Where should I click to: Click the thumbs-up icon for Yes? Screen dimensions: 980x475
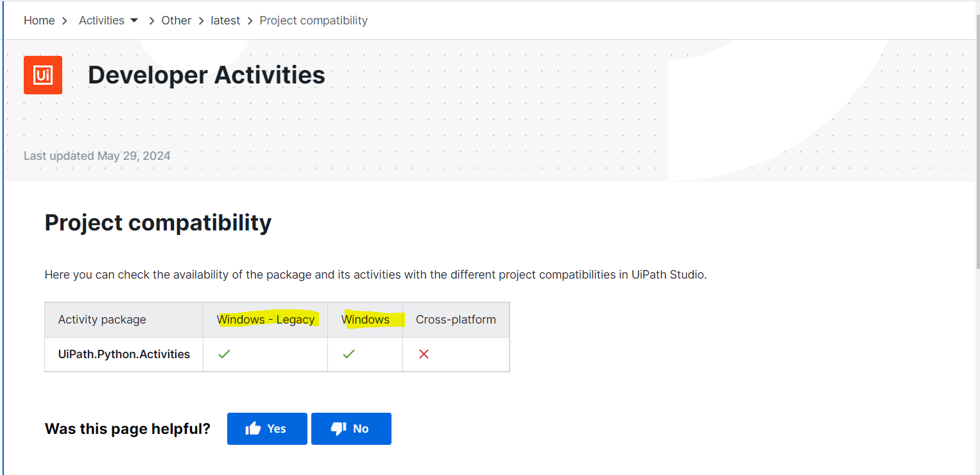tap(254, 429)
